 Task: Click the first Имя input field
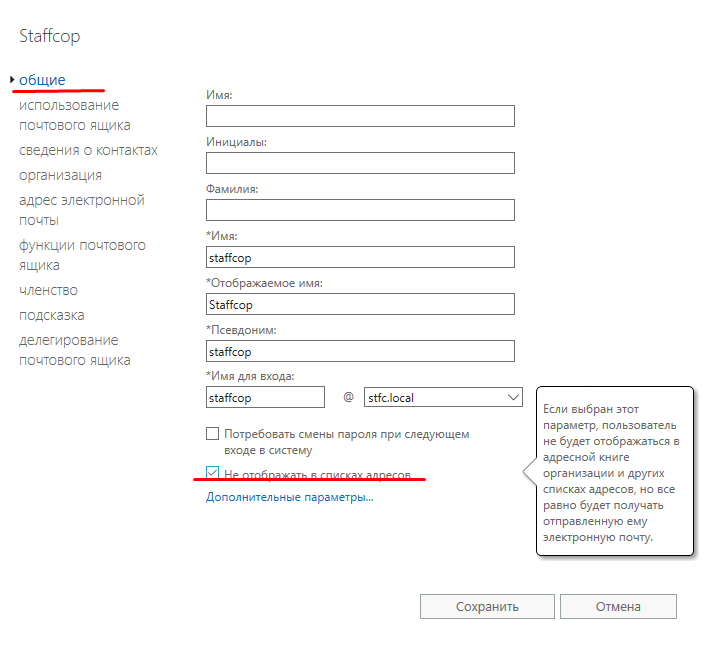(x=360, y=116)
